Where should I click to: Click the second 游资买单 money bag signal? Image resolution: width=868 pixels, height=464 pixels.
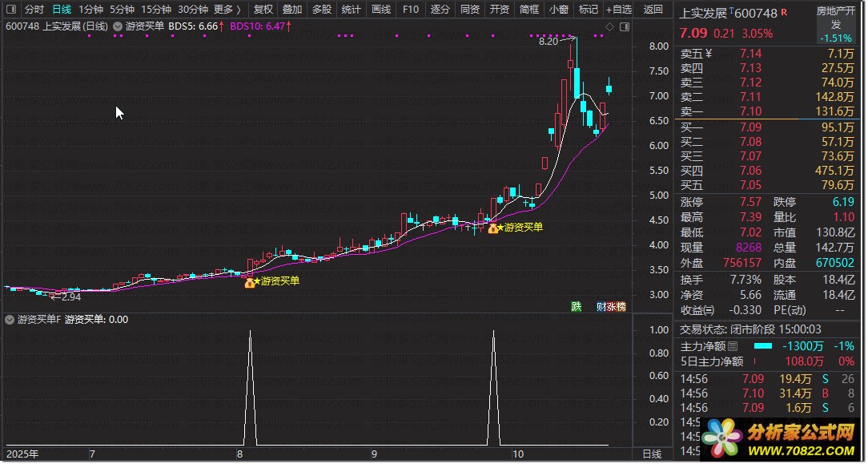click(493, 228)
